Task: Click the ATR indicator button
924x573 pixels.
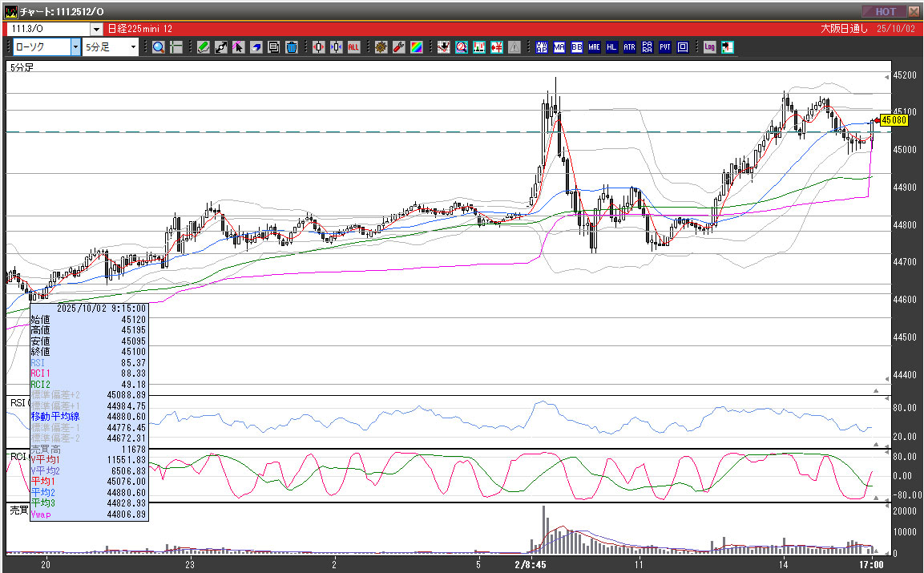Action: [630, 47]
